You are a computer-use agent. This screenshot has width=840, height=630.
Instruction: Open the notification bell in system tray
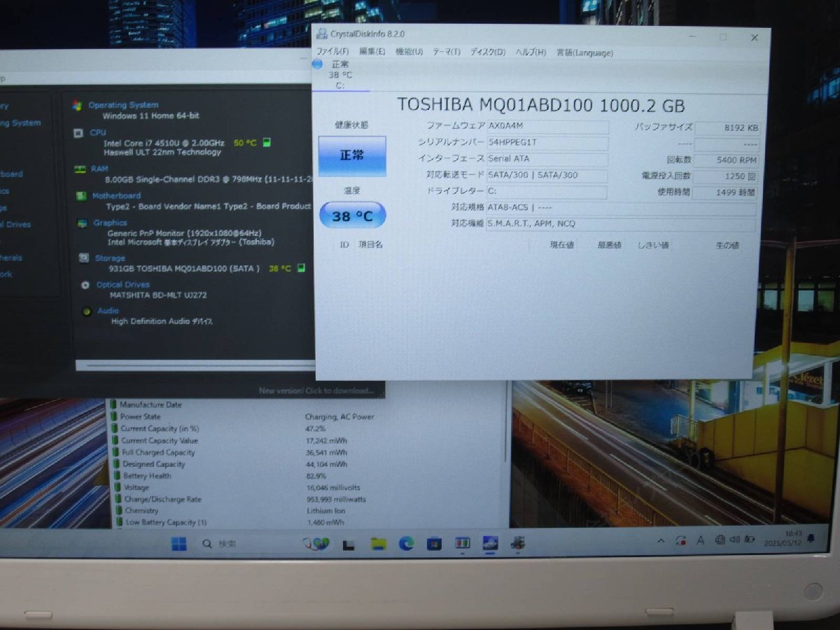pyautogui.click(x=811, y=538)
